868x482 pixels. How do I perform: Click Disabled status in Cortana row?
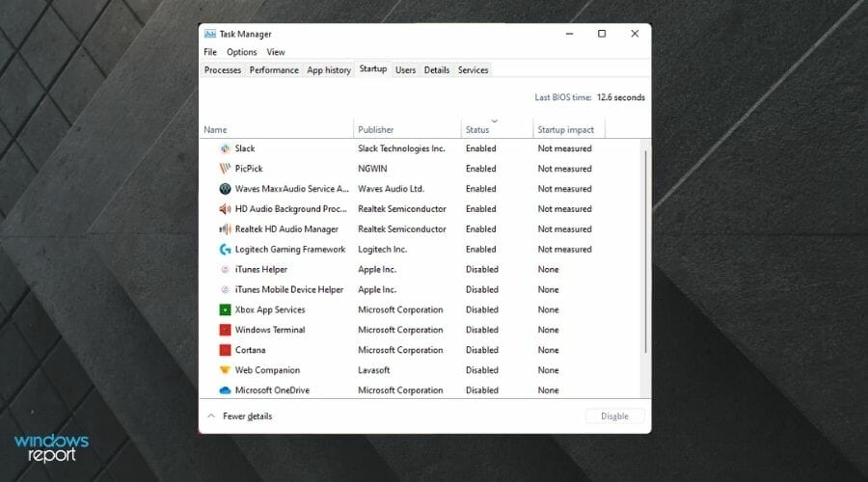point(481,350)
